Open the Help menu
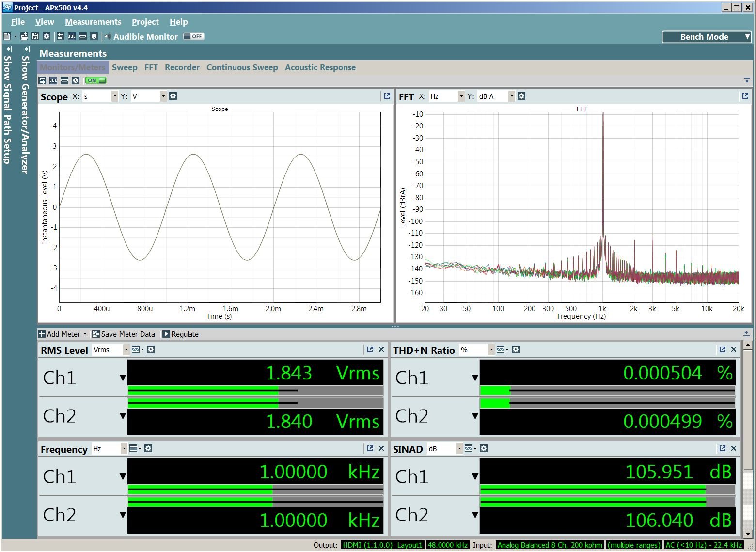 (179, 22)
